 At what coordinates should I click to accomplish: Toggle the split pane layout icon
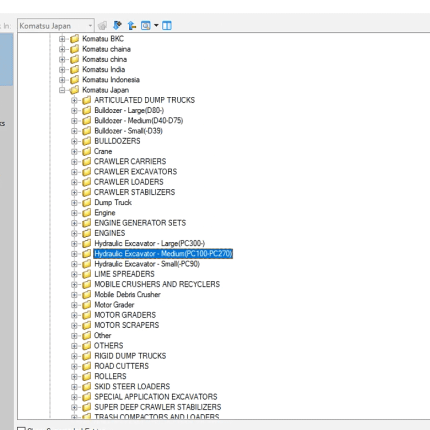[167, 25]
